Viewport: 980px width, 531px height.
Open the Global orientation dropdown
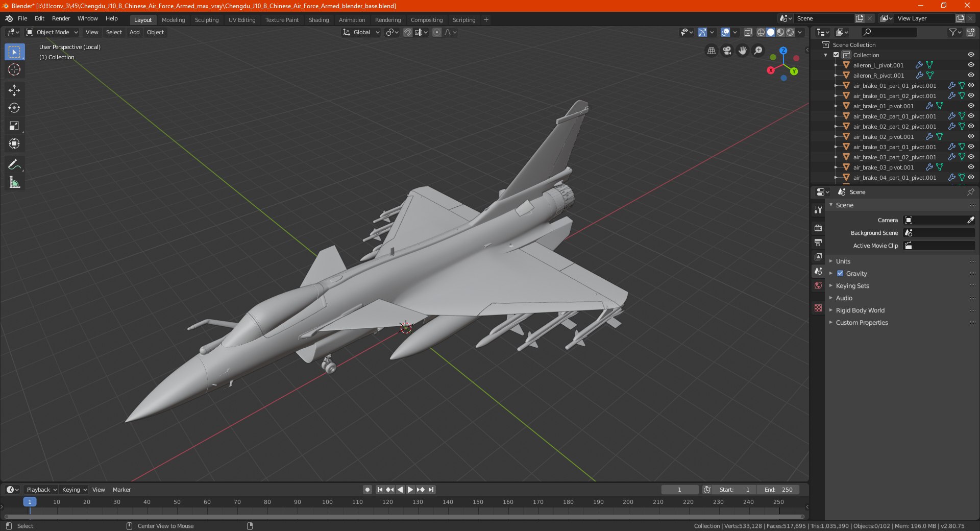[361, 32]
